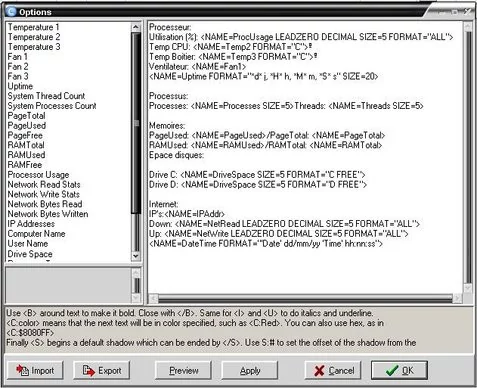Select Fan 2 list entry
The width and height of the screenshot is (477, 388).
(18, 66)
